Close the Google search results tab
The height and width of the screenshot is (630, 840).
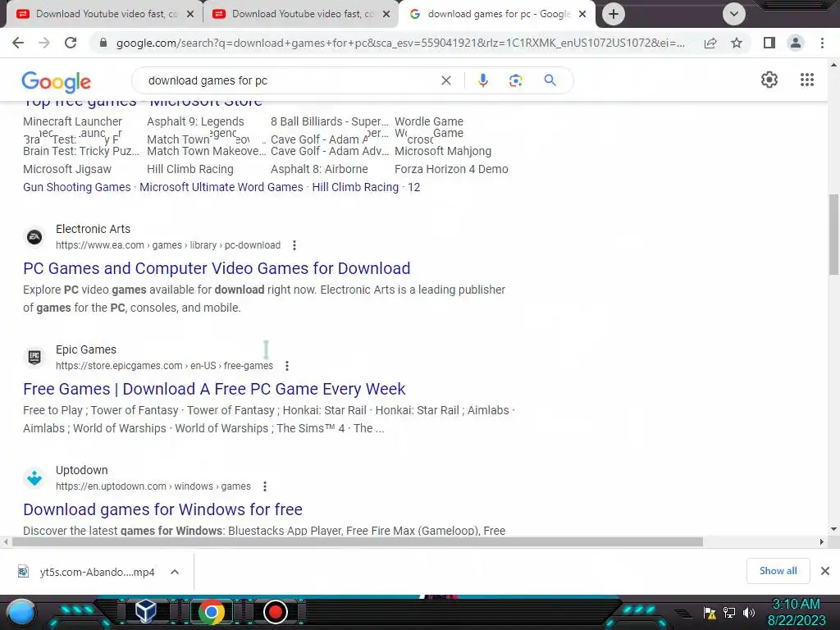582,14
